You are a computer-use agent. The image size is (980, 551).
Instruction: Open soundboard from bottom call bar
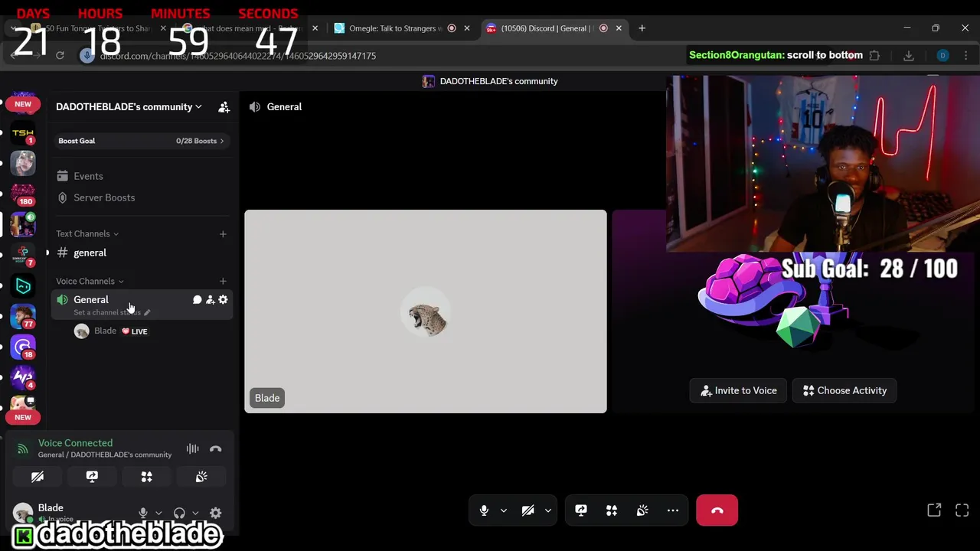642,510
